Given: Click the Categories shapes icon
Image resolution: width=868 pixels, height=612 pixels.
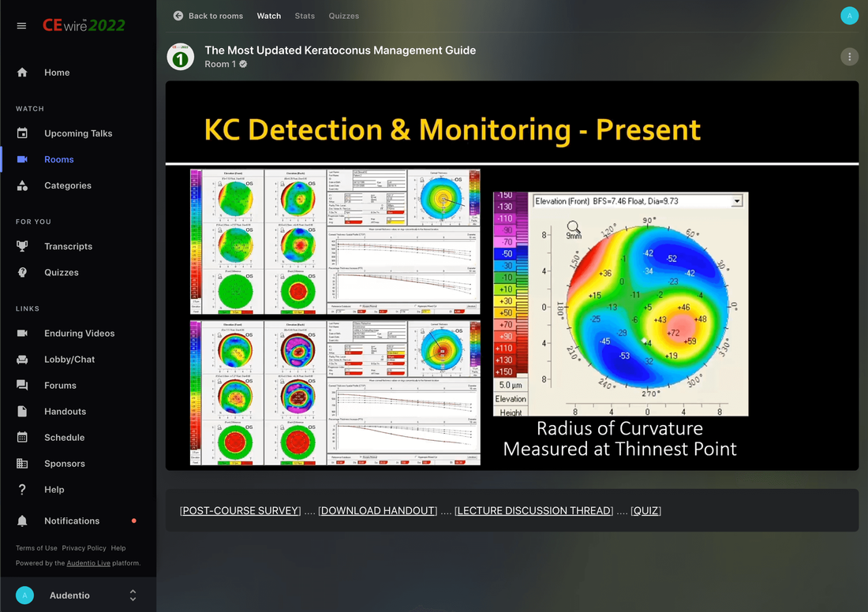Looking at the screenshot, I should point(22,185).
